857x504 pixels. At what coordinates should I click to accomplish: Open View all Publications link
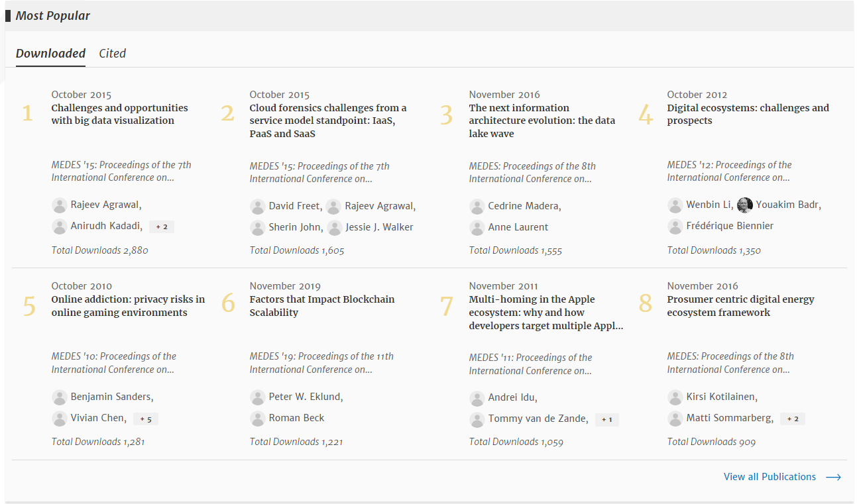tap(770, 477)
